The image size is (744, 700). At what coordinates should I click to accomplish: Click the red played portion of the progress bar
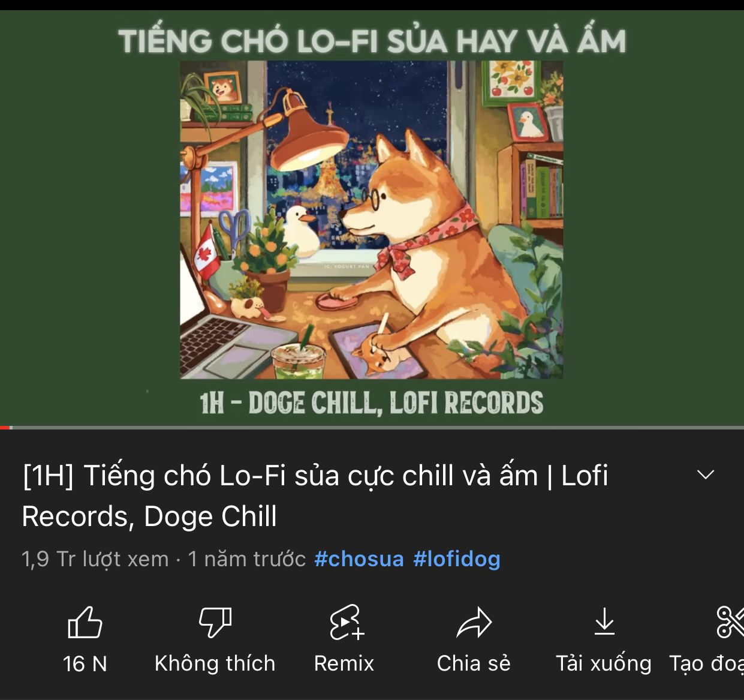tap(5, 427)
